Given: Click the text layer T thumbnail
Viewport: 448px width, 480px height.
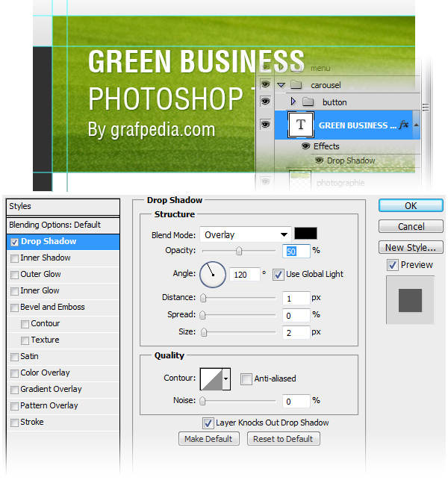Looking at the screenshot, I should pos(301,125).
